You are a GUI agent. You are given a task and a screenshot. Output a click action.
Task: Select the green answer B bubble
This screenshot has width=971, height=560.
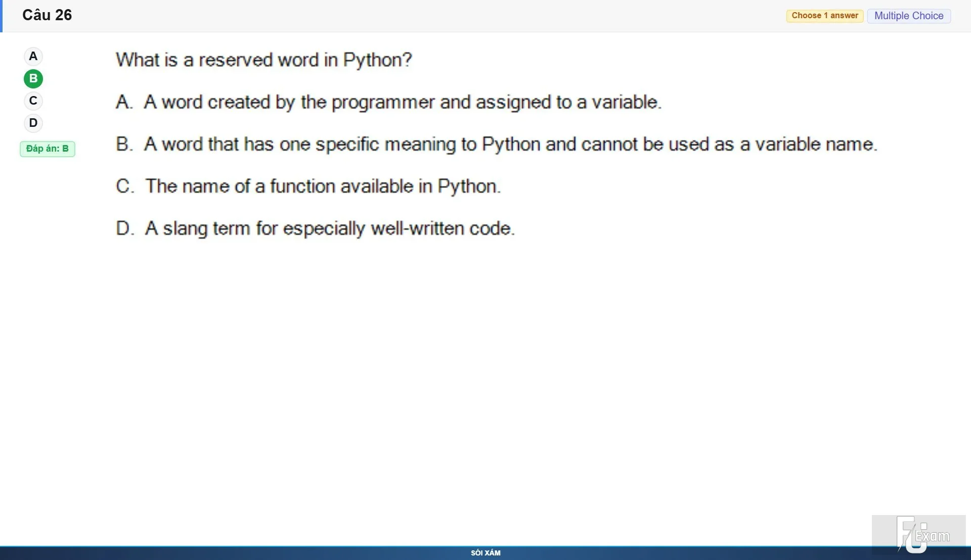(x=33, y=78)
